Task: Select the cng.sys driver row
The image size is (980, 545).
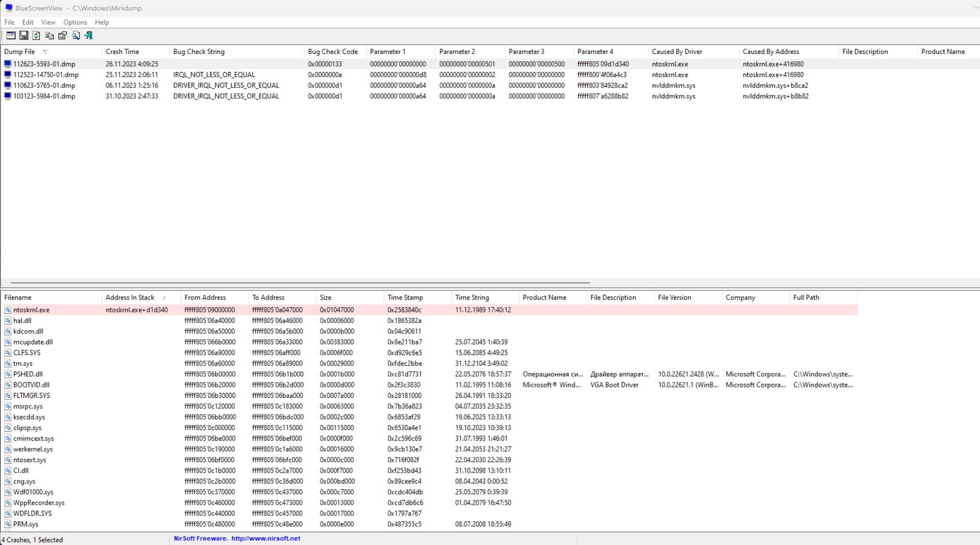Action: point(429,481)
